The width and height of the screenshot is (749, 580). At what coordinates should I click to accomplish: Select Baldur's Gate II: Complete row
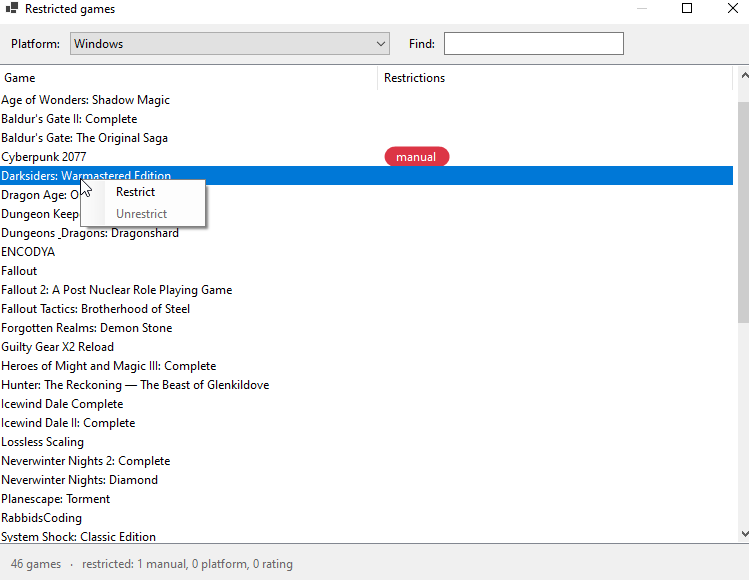click(366, 119)
